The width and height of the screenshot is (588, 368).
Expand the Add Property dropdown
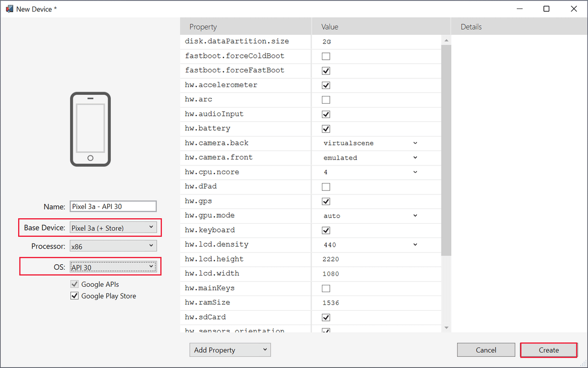click(x=230, y=350)
